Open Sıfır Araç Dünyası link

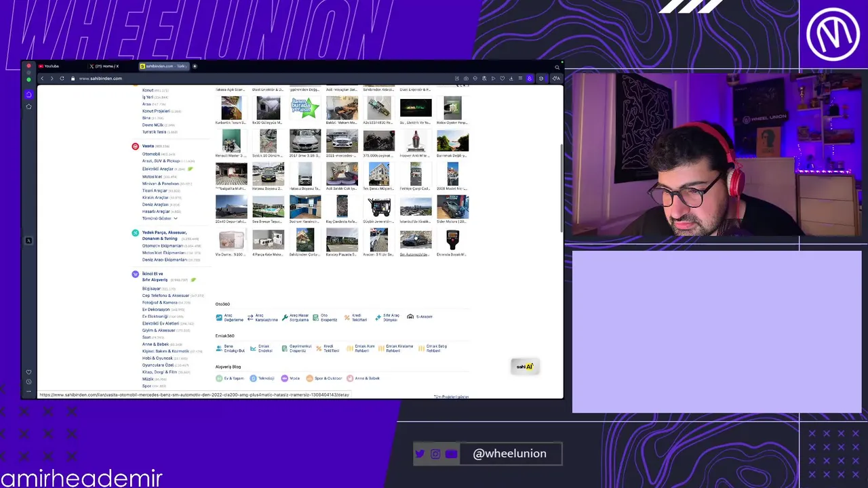[x=387, y=317]
